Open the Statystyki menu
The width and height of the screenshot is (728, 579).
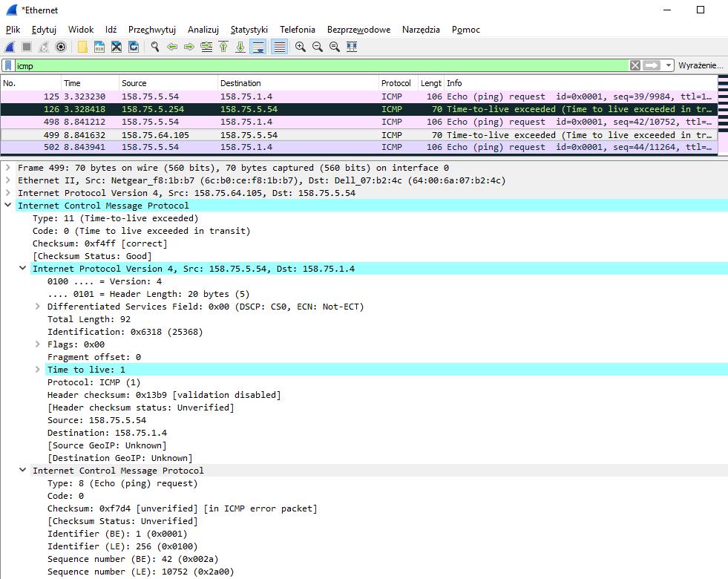pyautogui.click(x=249, y=30)
